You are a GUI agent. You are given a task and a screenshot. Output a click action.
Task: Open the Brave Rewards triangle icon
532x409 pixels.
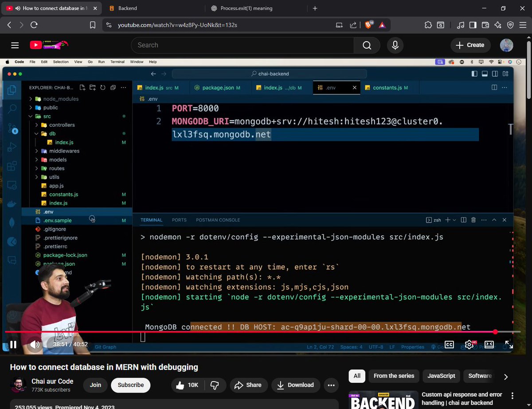(x=382, y=25)
